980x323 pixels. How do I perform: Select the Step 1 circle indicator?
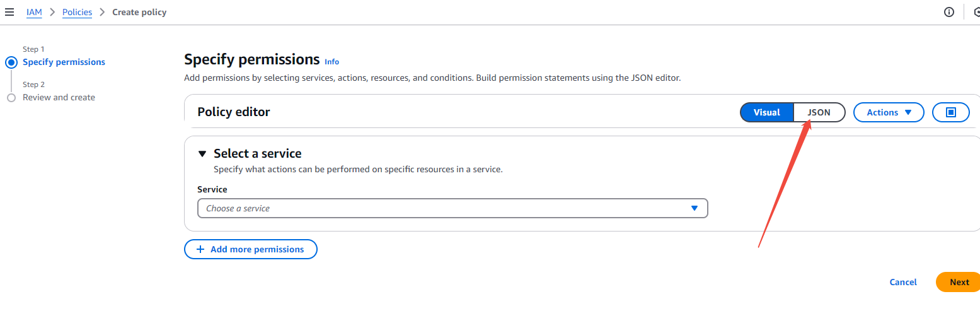click(x=11, y=62)
